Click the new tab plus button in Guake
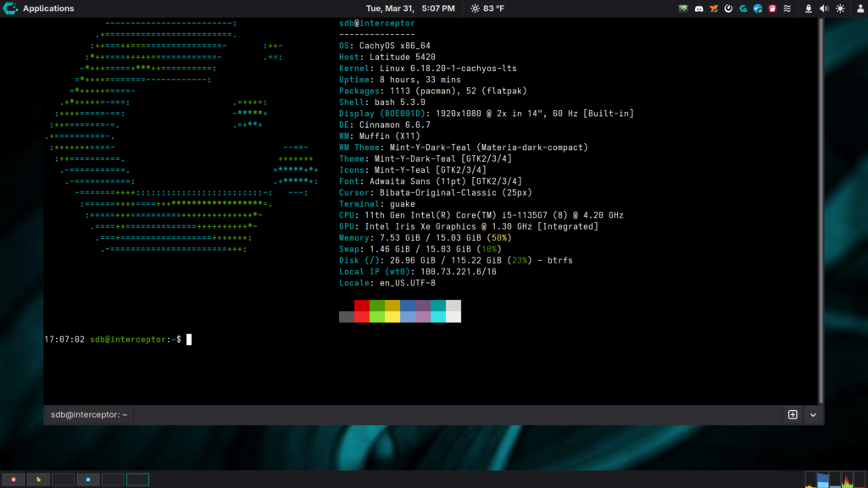Screen dimensions: 868x488 792,414
